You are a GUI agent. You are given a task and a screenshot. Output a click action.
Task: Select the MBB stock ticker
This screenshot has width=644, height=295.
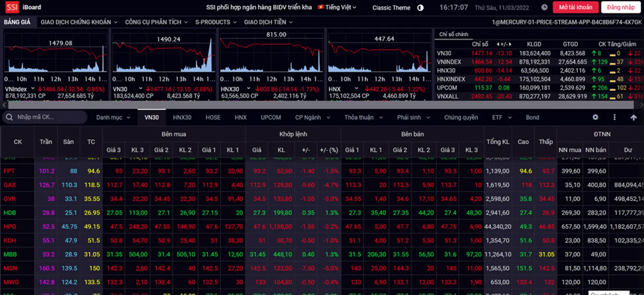pyautogui.click(x=10, y=254)
